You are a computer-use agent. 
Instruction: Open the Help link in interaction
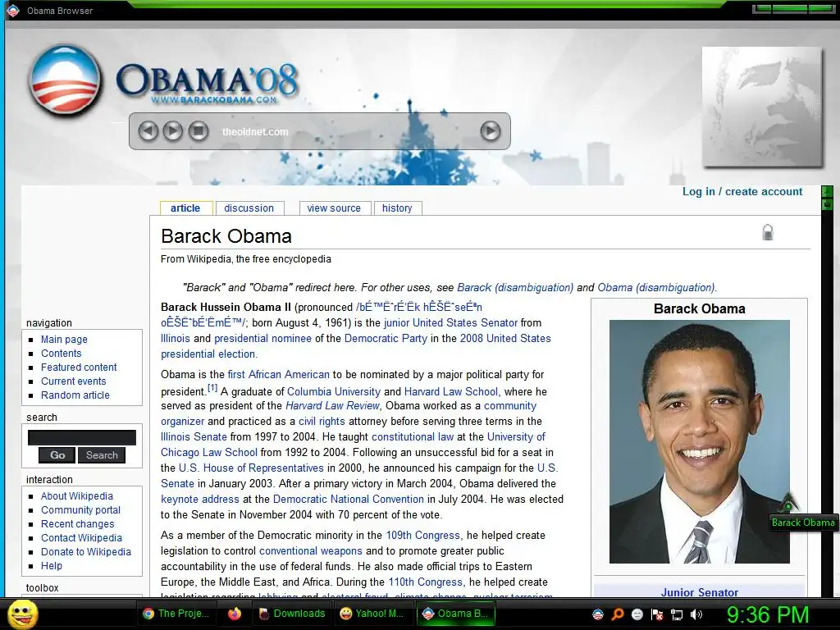[52, 566]
